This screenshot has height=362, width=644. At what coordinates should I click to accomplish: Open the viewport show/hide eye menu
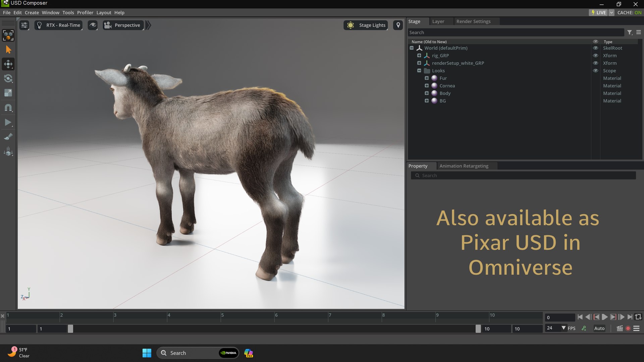(x=93, y=25)
